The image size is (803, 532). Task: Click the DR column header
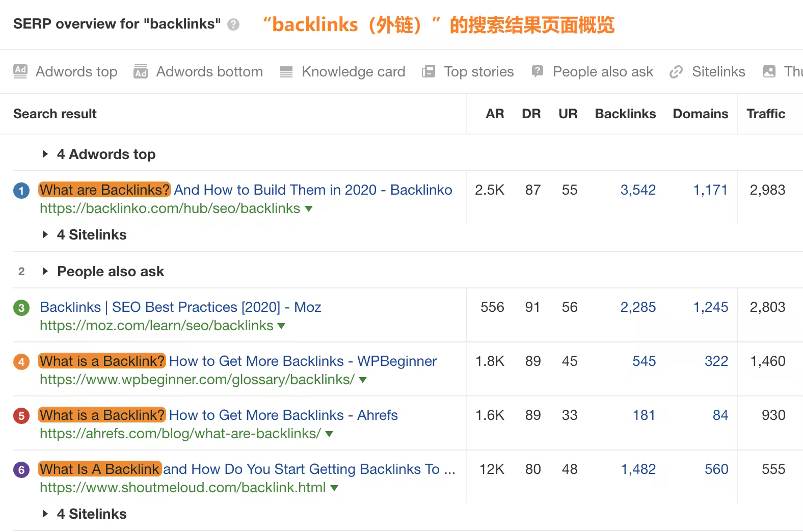click(x=531, y=114)
